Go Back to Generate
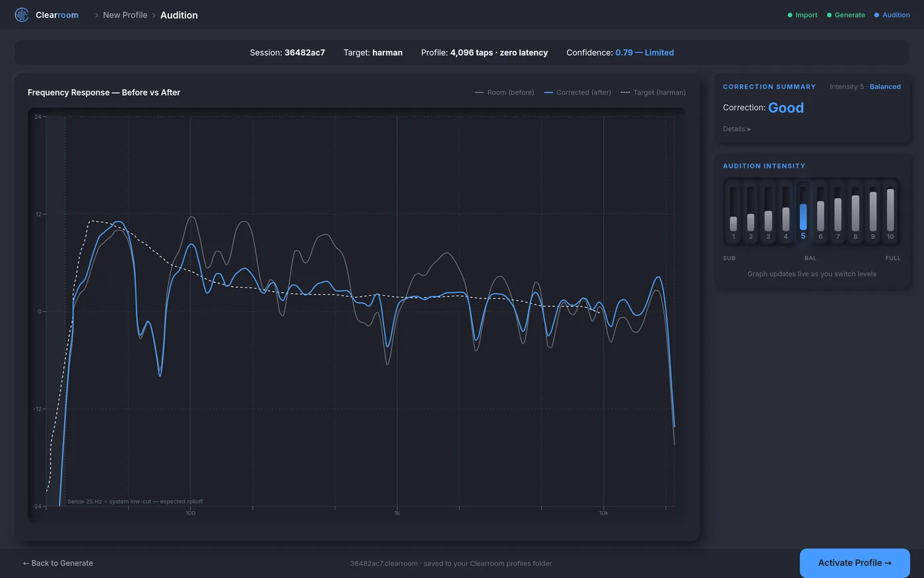 (58, 563)
